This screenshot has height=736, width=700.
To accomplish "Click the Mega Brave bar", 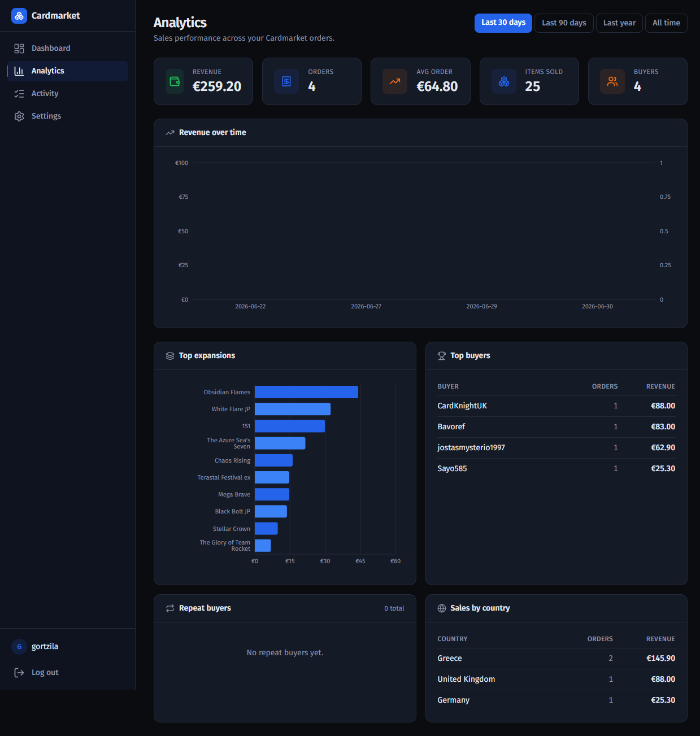I will [272, 494].
